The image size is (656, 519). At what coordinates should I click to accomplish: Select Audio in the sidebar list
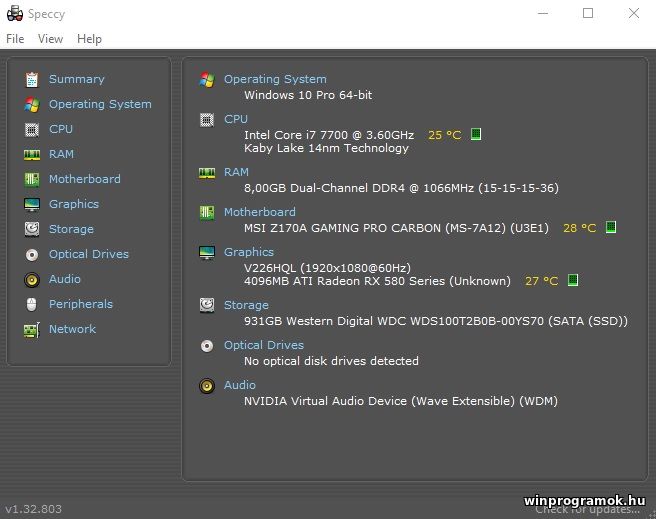tap(64, 279)
